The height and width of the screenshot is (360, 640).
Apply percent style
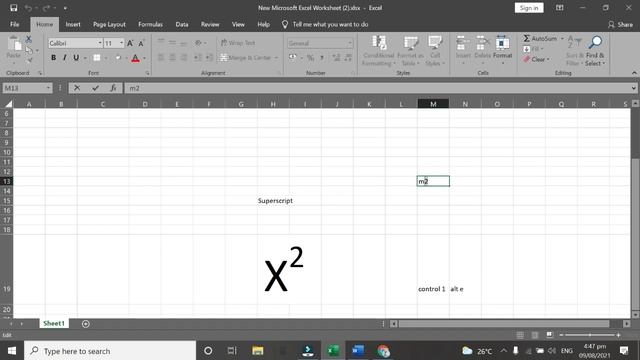(x=311, y=58)
